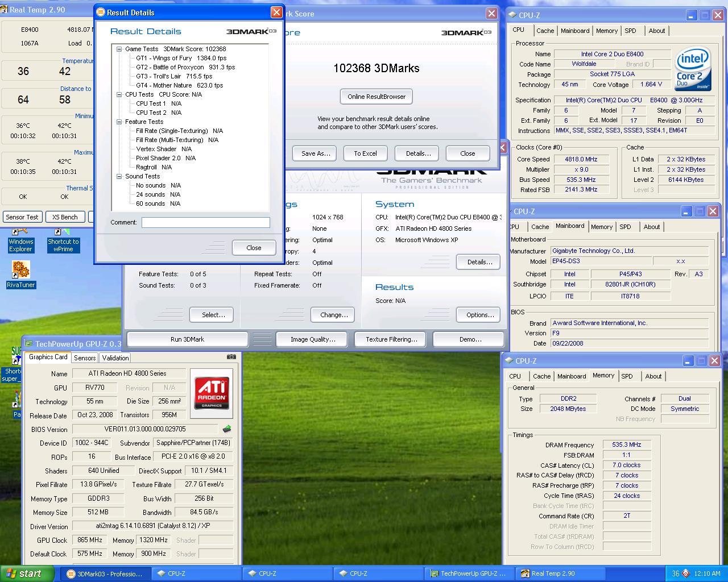The width and height of the screenshot is (728, 582).
Task: Click the TechPowerUp GPU-Z title bar icon
Action: tap(28, 343)
